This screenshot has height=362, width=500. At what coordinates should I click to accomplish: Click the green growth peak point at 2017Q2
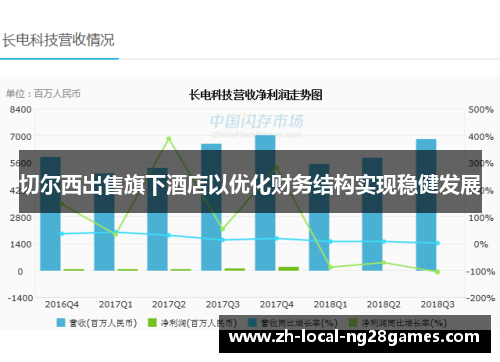(169, 139)
